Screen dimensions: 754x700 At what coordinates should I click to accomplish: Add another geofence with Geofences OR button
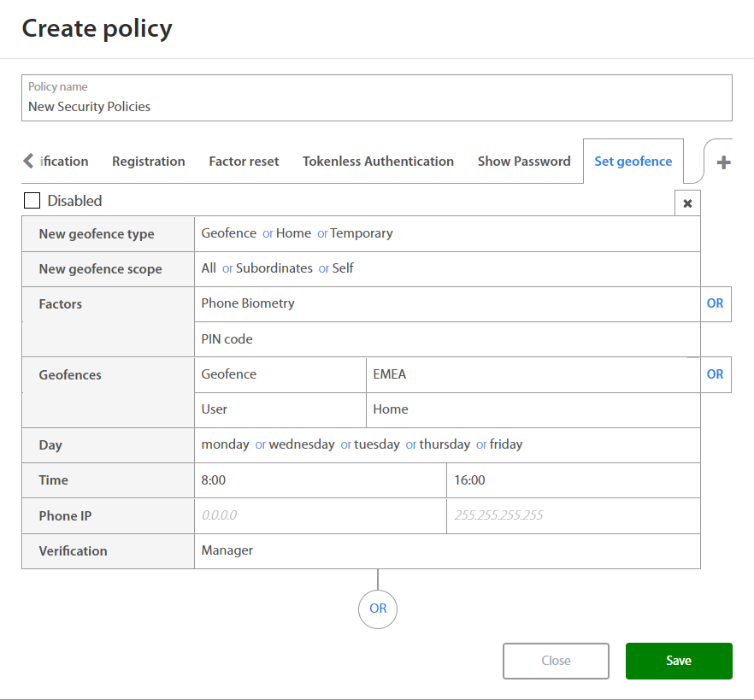click(x=715, y=374)
